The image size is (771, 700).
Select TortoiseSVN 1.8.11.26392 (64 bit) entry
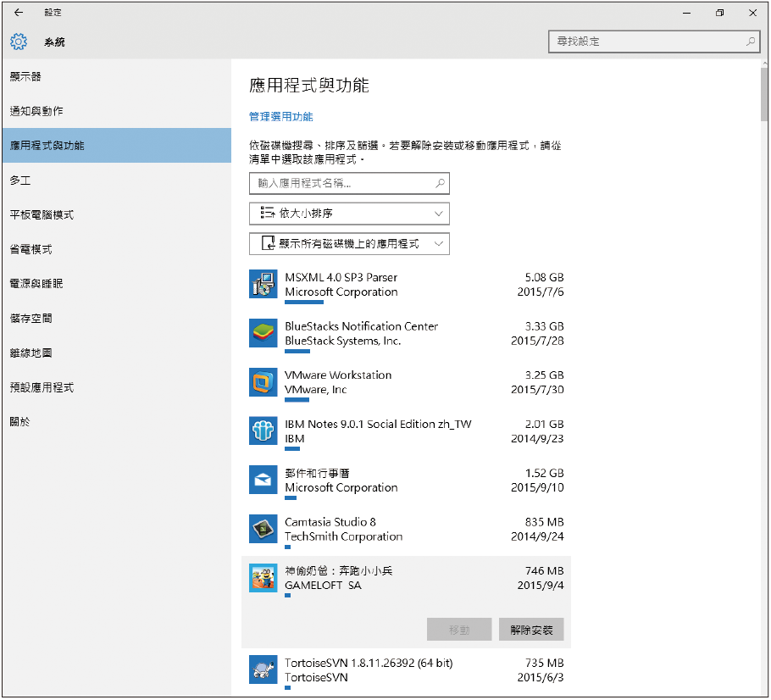coord(406,671)
